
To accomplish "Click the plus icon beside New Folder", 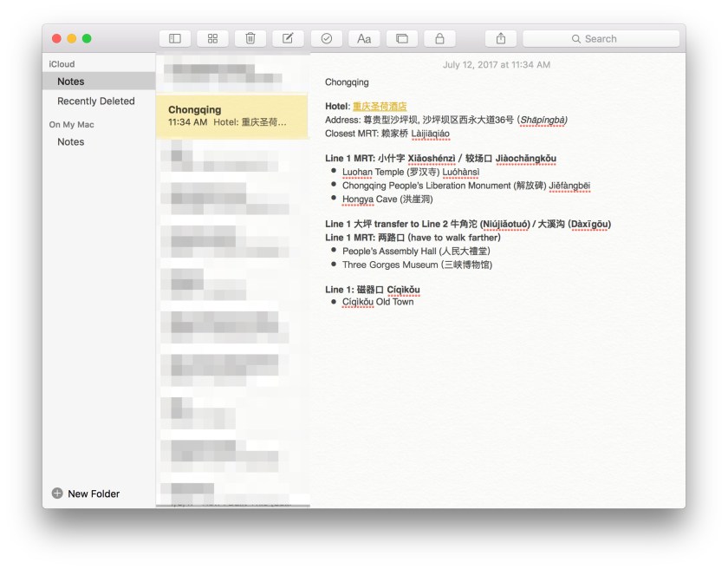I will (x=57, y=494).
